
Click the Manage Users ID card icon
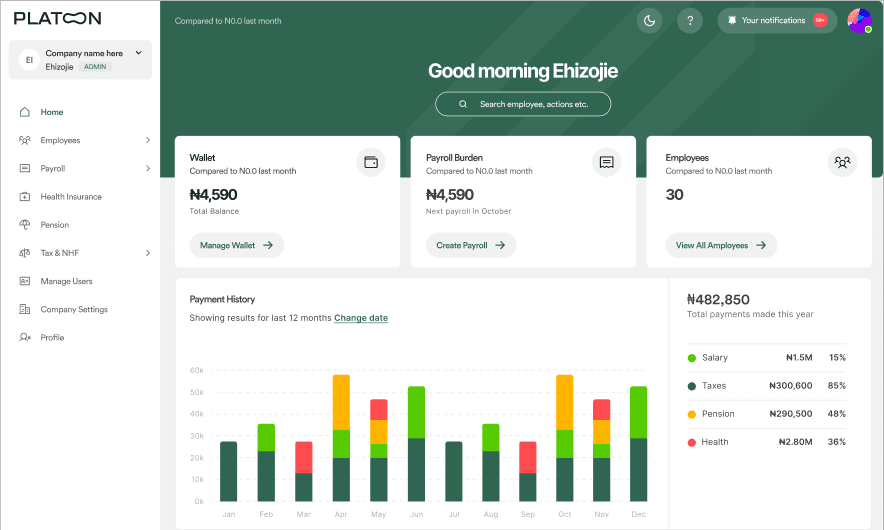(x=25, y=281)
